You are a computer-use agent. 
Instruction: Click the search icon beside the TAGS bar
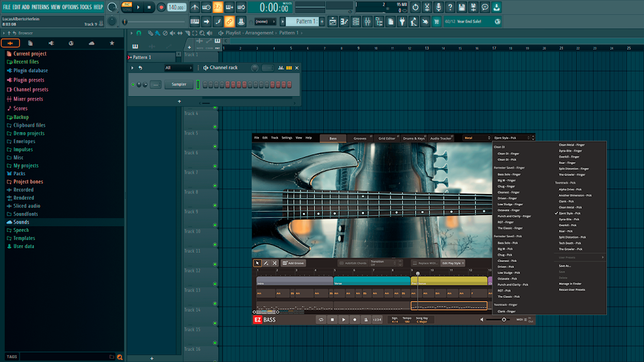[x=119, y=357]
